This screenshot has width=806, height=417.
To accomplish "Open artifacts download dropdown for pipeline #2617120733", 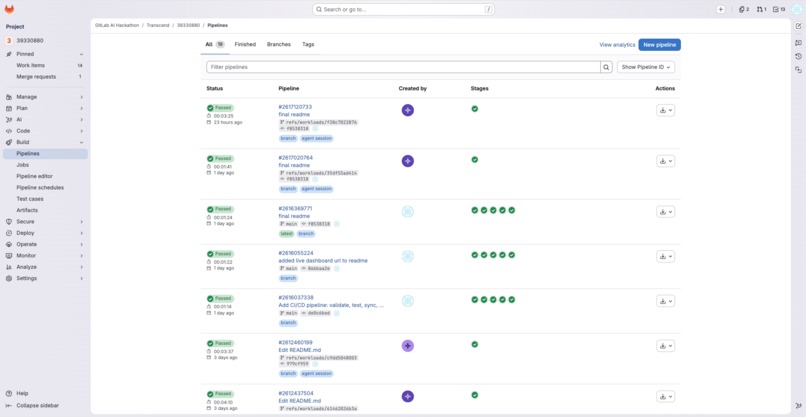I will (x=665, y=110).
